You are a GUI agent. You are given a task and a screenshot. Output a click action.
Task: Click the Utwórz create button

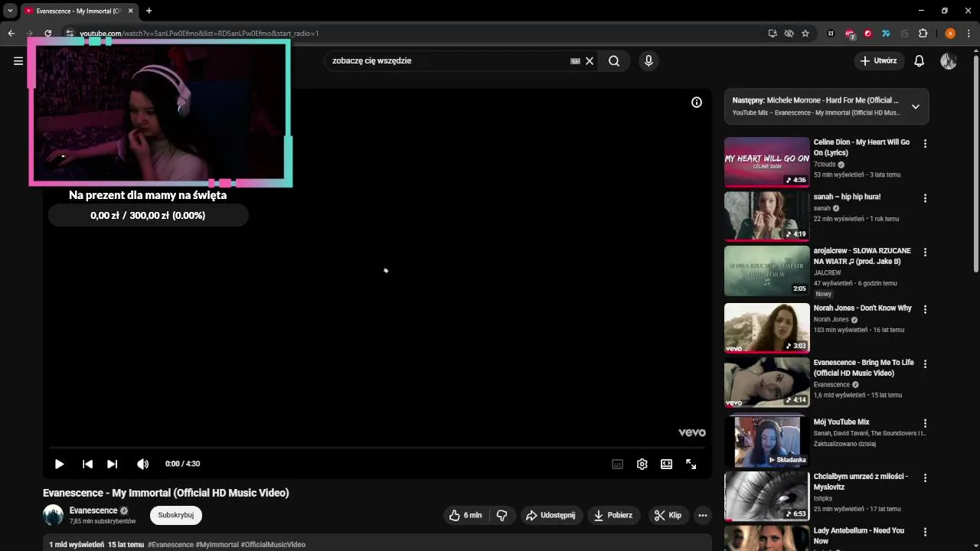pos(879,61)
